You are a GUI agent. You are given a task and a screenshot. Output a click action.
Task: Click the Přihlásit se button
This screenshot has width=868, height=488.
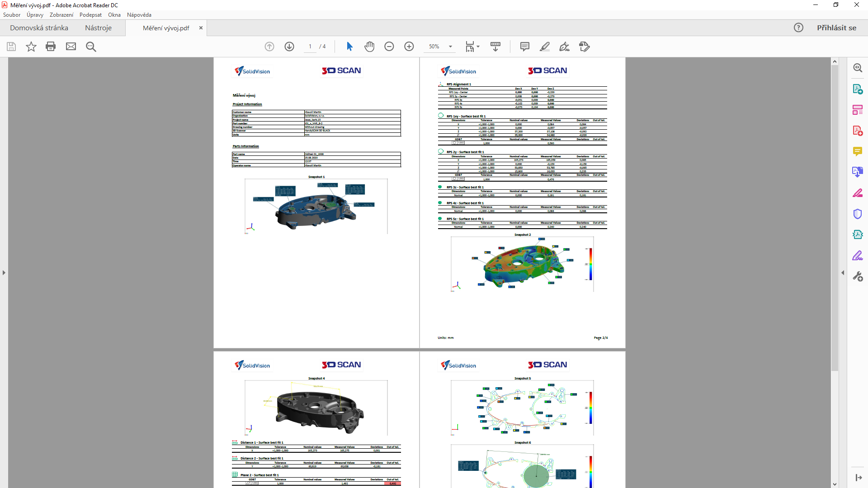[x=836, y=28]
